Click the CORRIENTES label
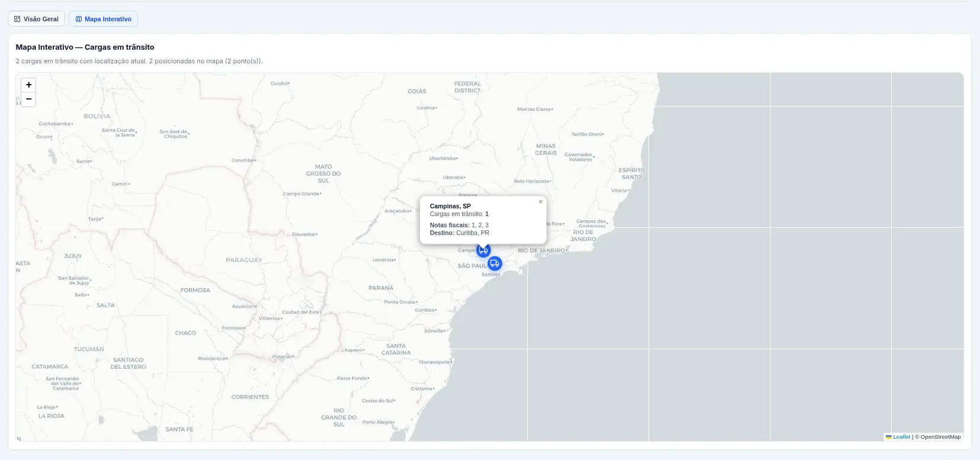The width and height of the screenshot is (980, 460). click(x=250, y=397)
